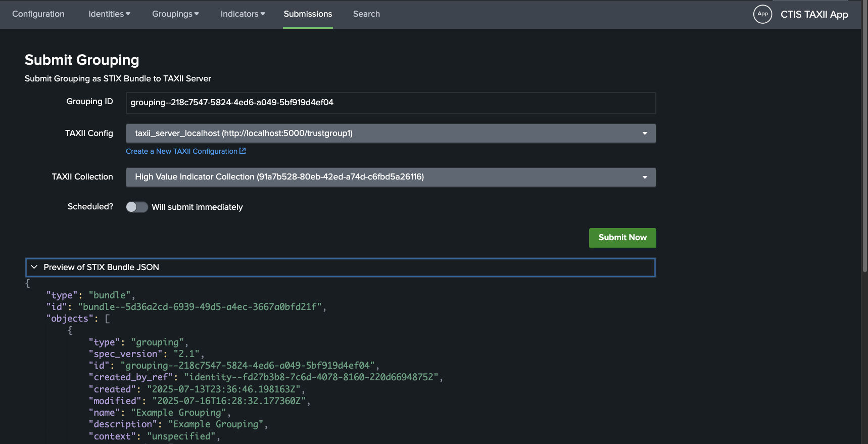The height and width of the screenshot is (444, 868).
Task: Click the CTIS TAXII App title
Action: click(x=814, y=14)
